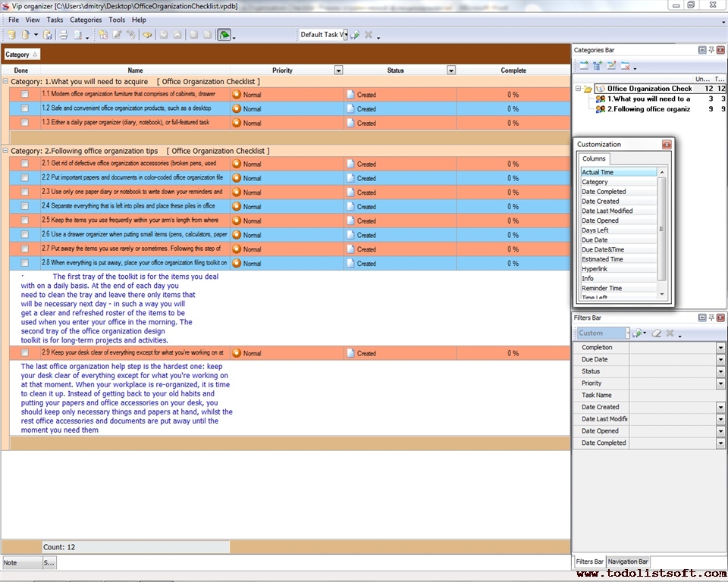The width and height of the screenshot is (728, 582).
Task: Switch to the Navigation Bar tab
Action: click(628, 562)
